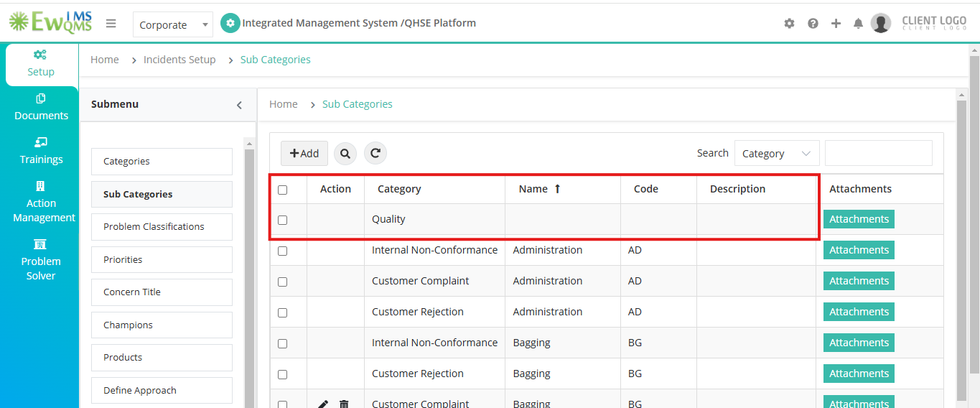Check the Customer Rejection Administration row checkbox
980x408 pixels.
click(282, 312)
